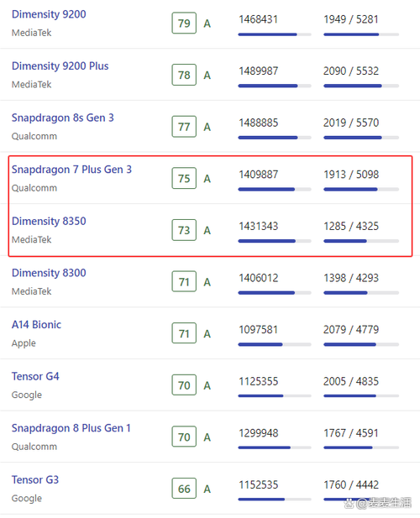
Task: Open the Tensor G4 link
Action: pyautogui.click(x=35, y=376)
